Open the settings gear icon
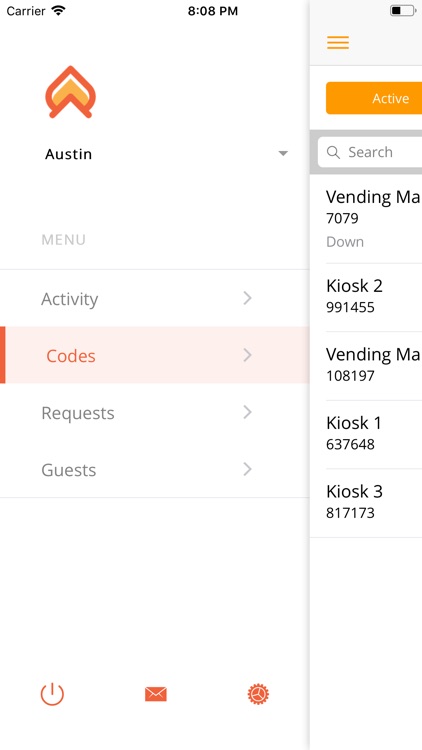Viewport: 422px width, 750px height. click(258, 694)
